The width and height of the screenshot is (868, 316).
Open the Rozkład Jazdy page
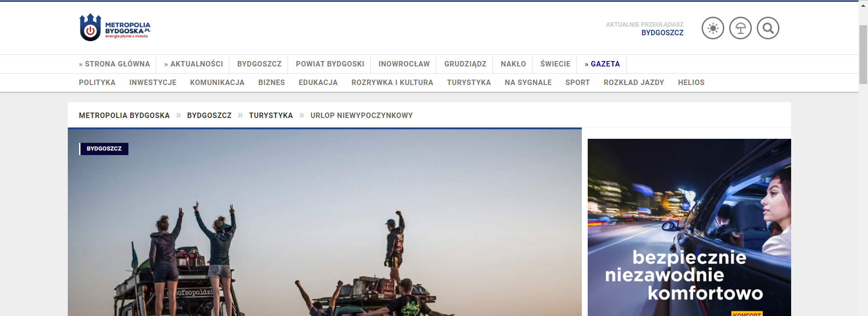point(633,83)
